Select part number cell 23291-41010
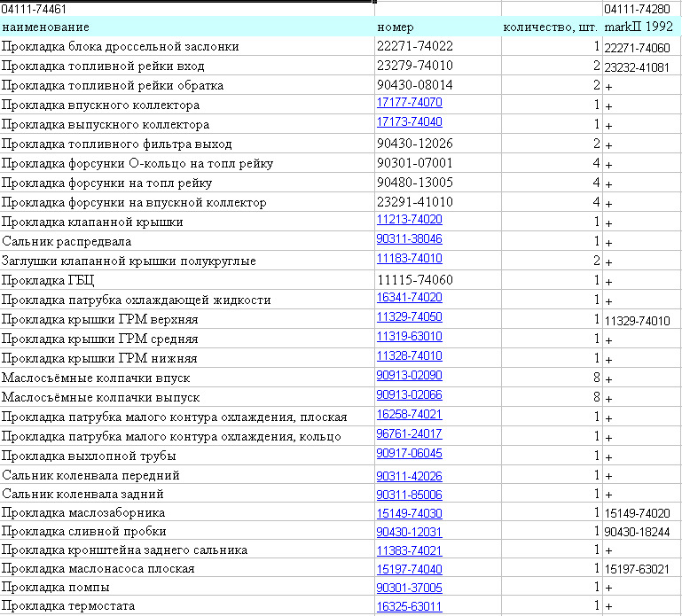Viewport: 682px width, 616px height. pyautogui.click(x=438, y=202)
